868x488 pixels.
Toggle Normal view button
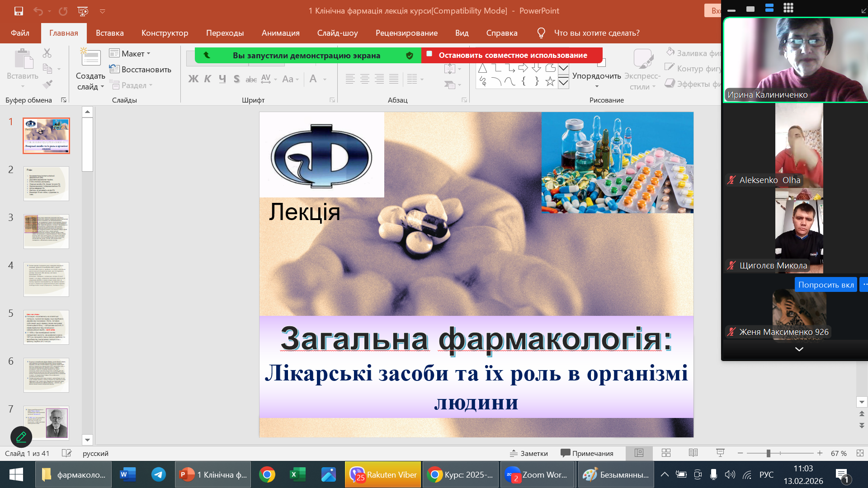[639, 453]
